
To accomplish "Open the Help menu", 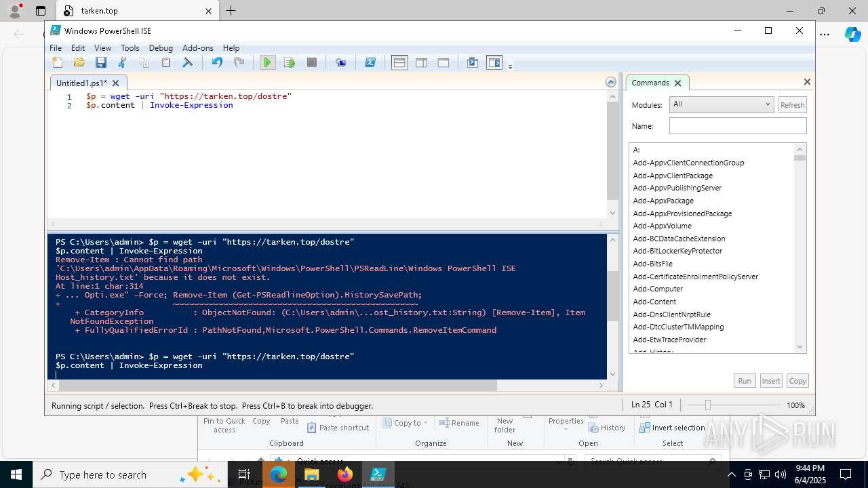I will (231, 48).
